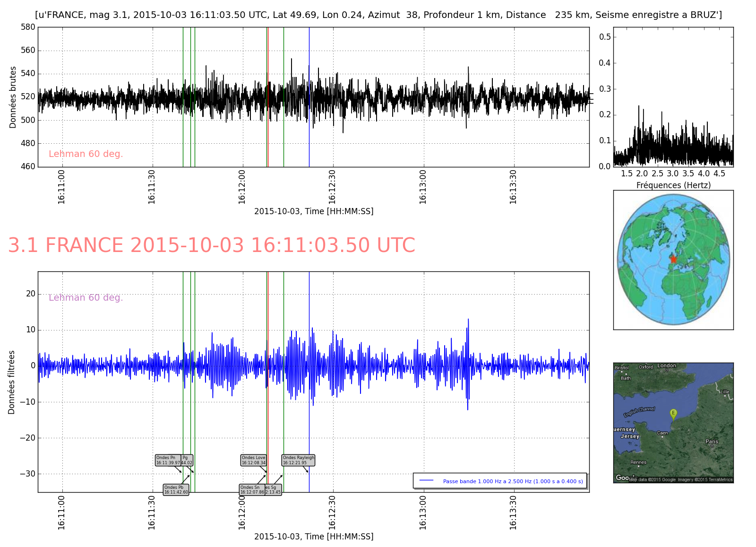Select the Ondes Pb annotation box
Image resolution: width=756 pixels, height=547 pixels.
pos(176,490)
